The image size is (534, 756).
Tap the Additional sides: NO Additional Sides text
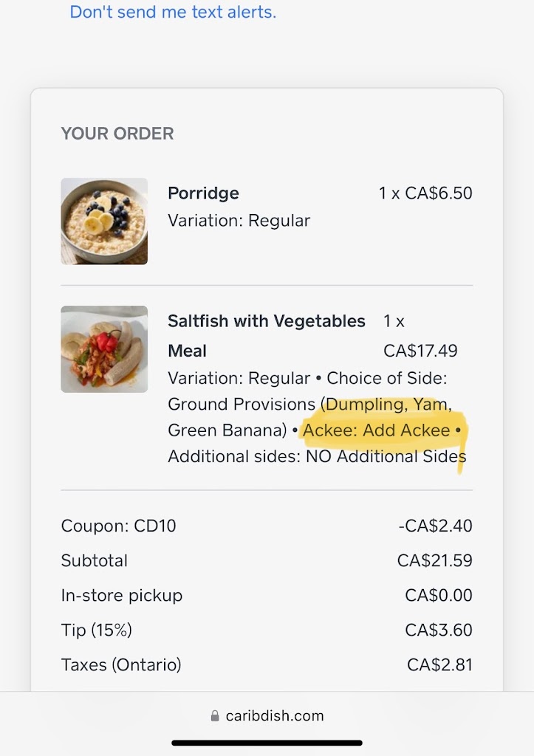tap(317, 456)
